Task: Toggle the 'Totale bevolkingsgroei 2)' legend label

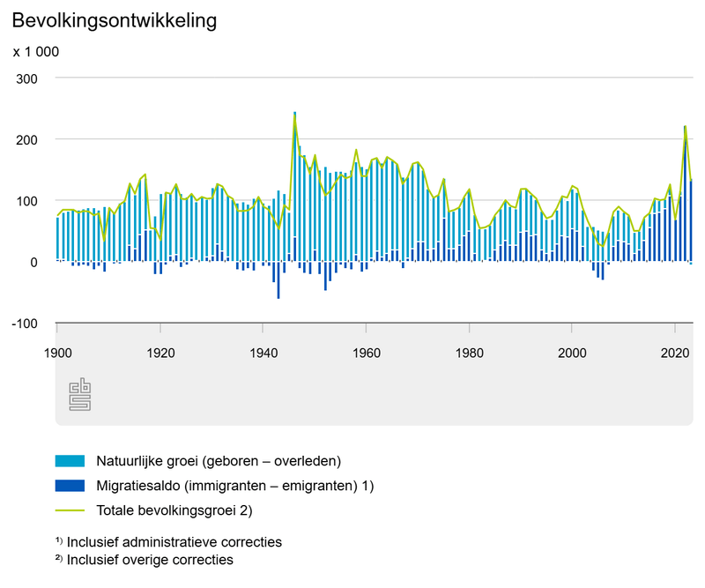Action: point(174,510)
